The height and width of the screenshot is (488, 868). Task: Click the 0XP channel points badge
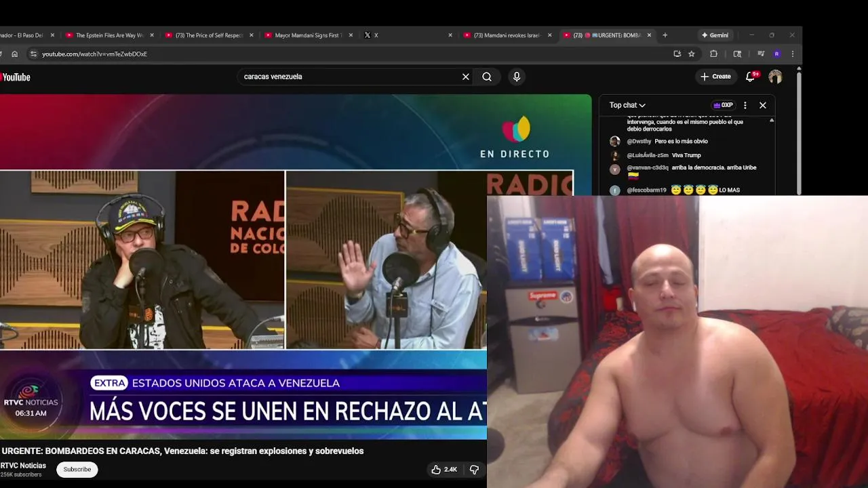click(723, 105)
